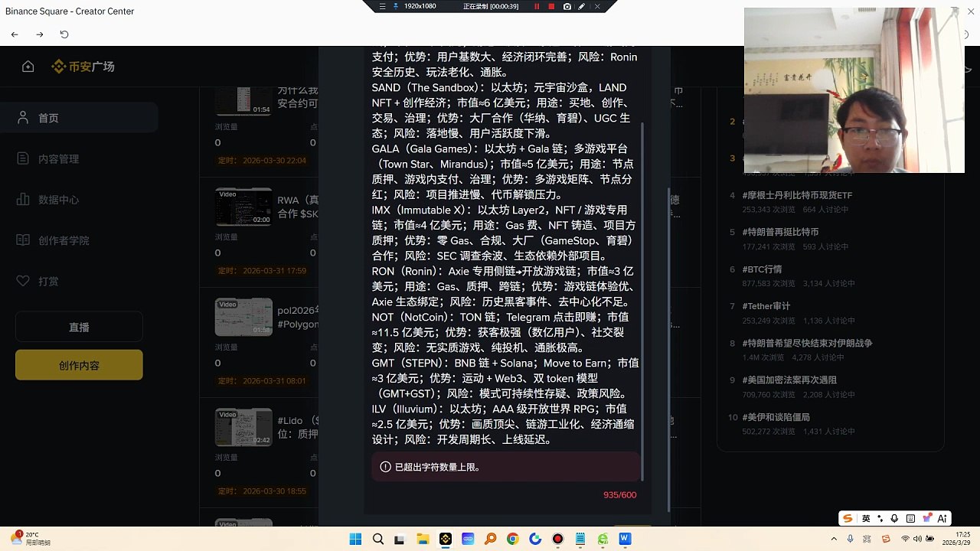Click the 直播 button
980x551 pixels.
point(79,327)
